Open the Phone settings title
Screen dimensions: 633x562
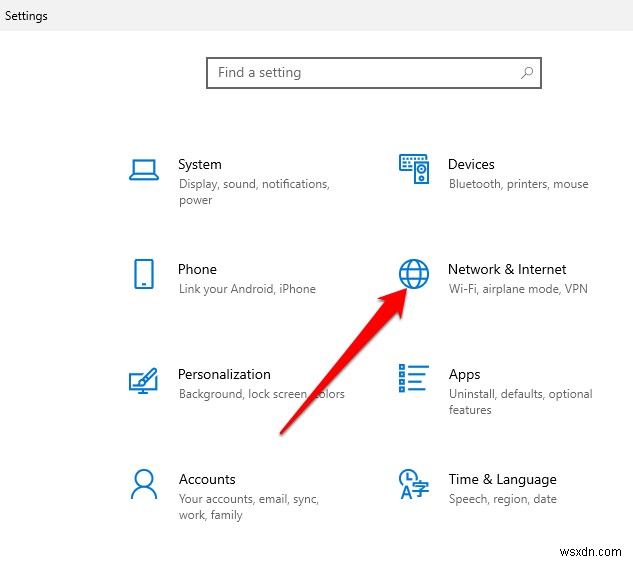point(197,269)
